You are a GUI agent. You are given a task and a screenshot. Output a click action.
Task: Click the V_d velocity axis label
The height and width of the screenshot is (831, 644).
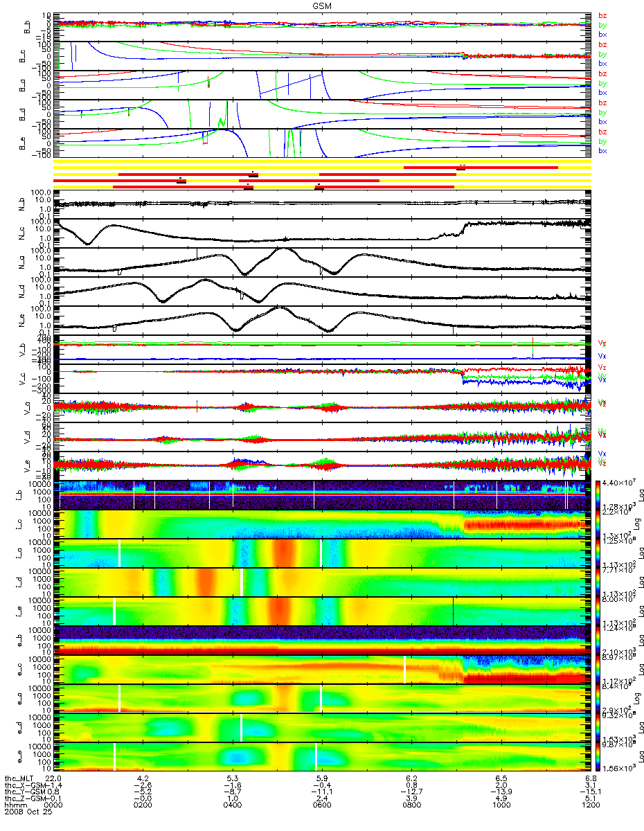(x=28, y=436)
